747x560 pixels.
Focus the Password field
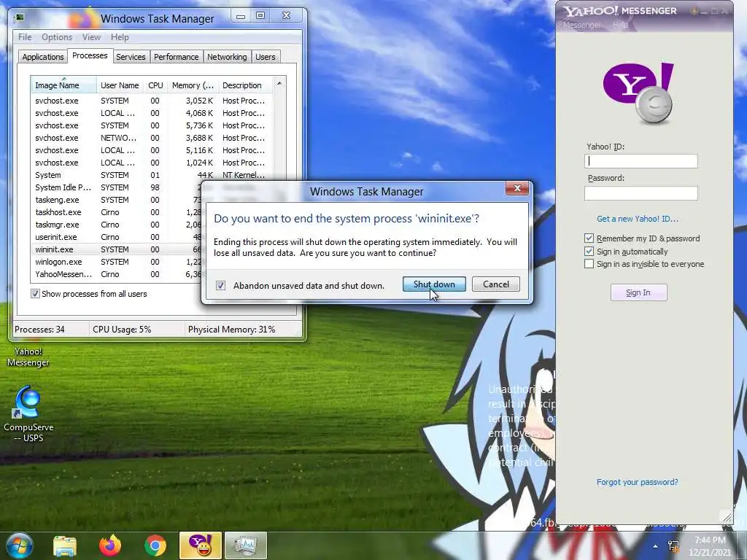[x=640, y=192]
